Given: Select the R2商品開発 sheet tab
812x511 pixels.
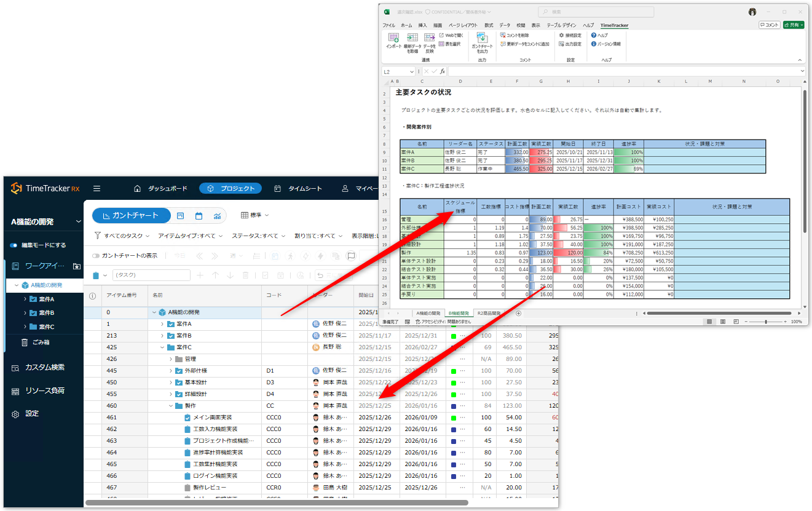Looking at the screenshot, I should 489,313.
